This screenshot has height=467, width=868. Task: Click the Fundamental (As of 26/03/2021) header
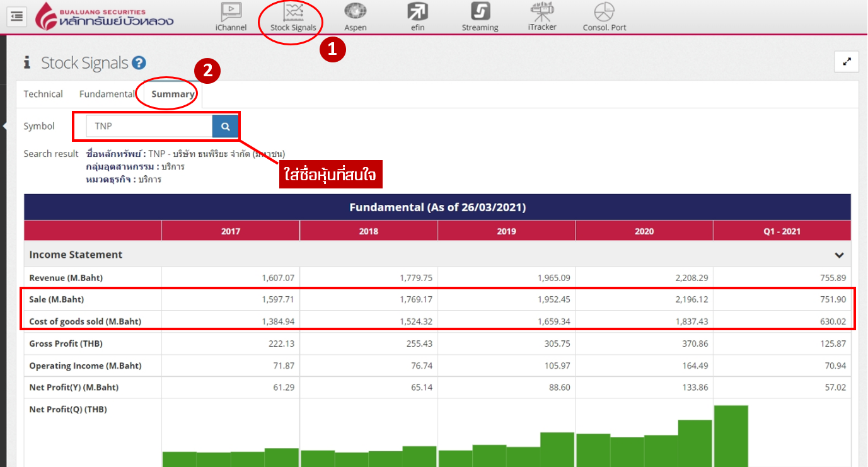[437, 207]
